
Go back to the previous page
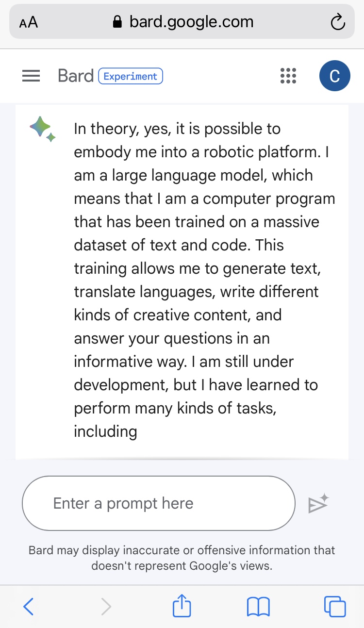point(29,607)
